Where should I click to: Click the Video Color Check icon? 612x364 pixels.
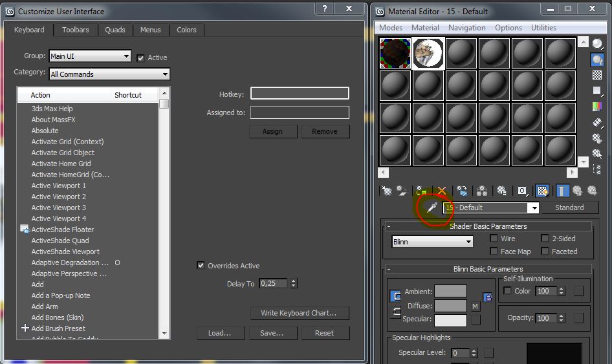pos(597,107)
